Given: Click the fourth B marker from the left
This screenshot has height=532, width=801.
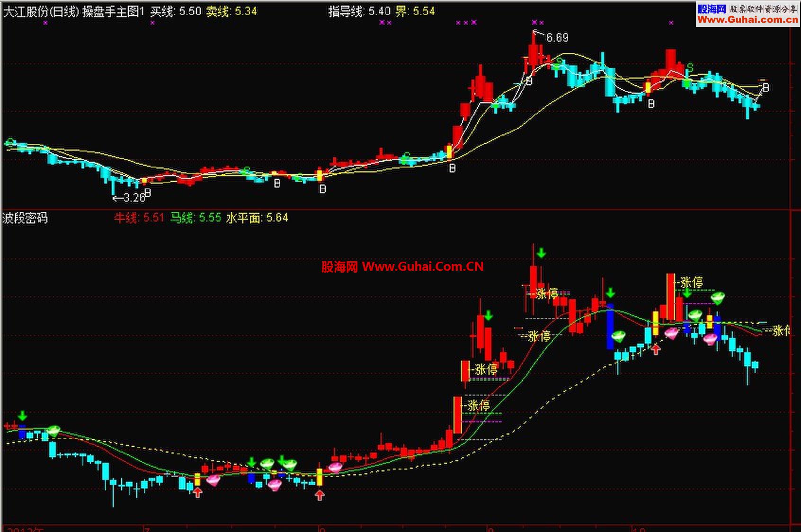Looking at the screenshot, I should tap(452, 168).
